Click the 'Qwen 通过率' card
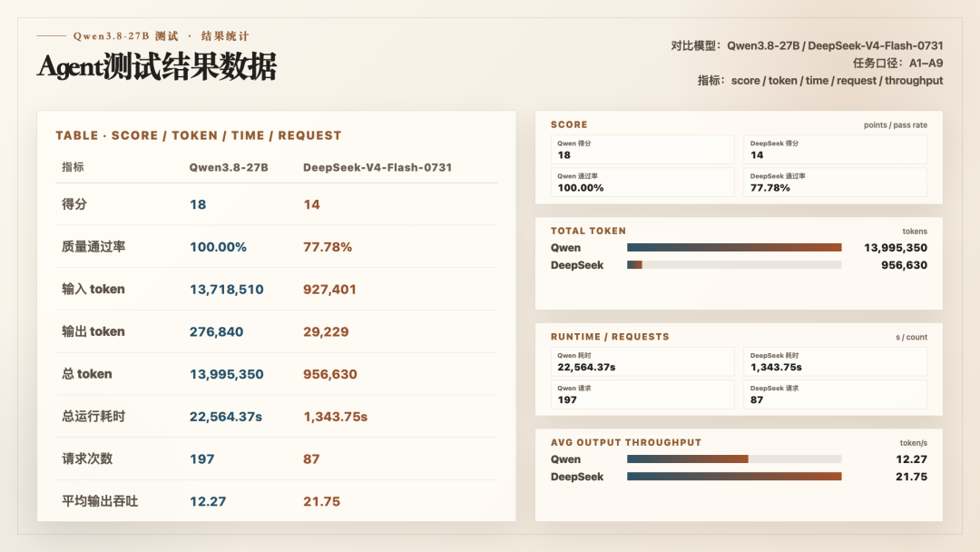Screen dimensions: 980x552 [x=642, y=182]
